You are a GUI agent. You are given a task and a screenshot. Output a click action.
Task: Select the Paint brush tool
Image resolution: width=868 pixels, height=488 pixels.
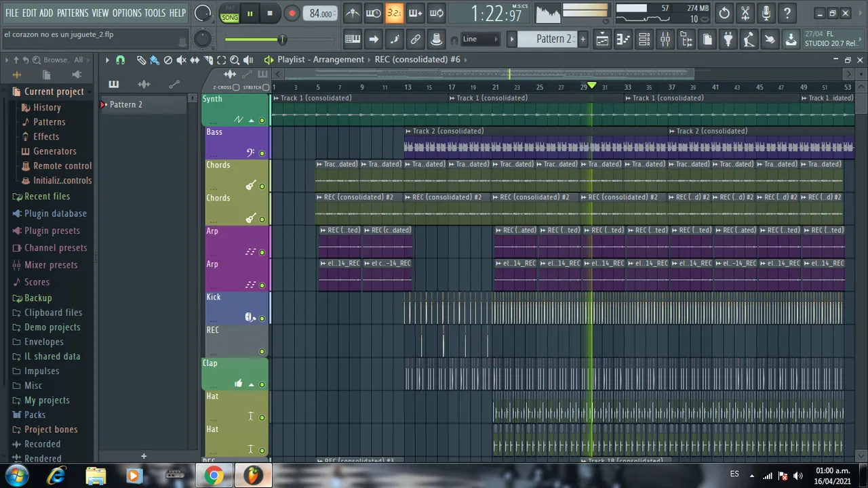click(x=155, y=60)
